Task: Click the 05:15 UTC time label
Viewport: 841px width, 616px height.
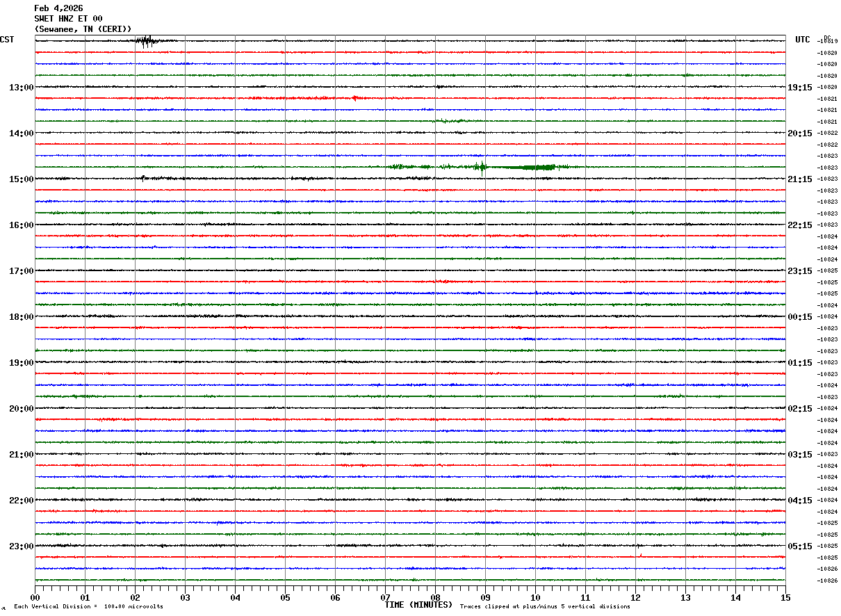Action: coord(800,546)
